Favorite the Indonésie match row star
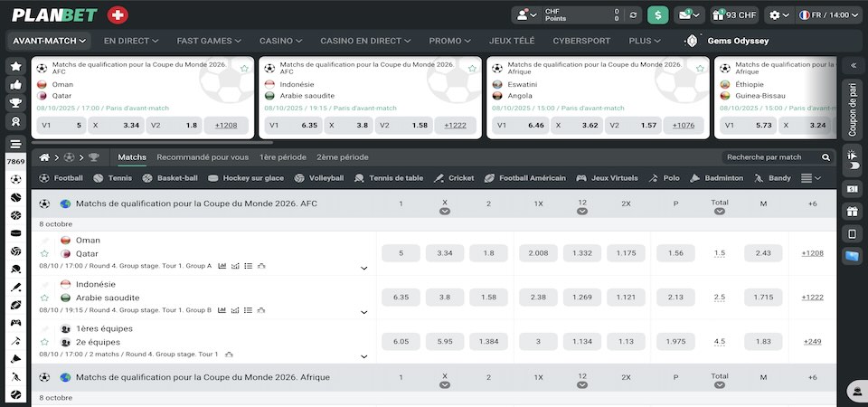Image resolution: width=868 pixels, height=407 pixels. [43, 298]
